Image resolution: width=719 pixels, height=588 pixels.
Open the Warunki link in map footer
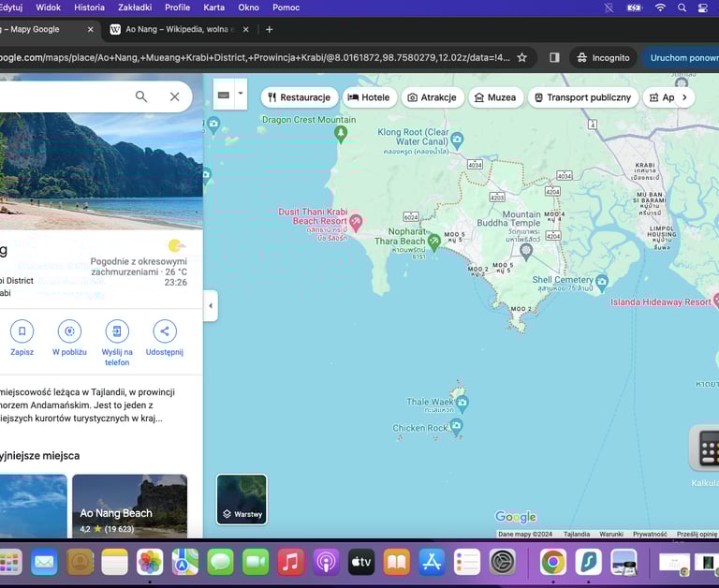610,534
